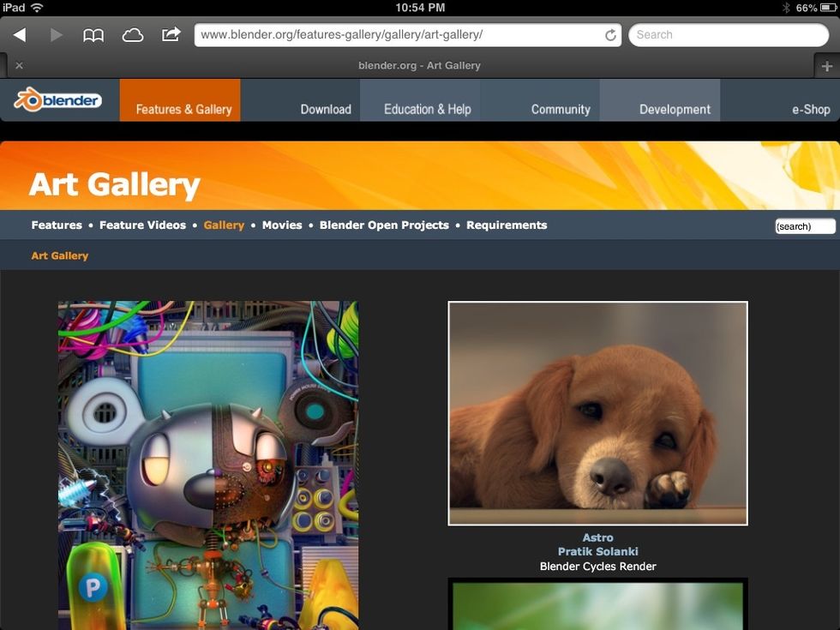Tap the share arrow icon
The width and height of the screenshot is (840, 630).
click(x=171, y=34)
